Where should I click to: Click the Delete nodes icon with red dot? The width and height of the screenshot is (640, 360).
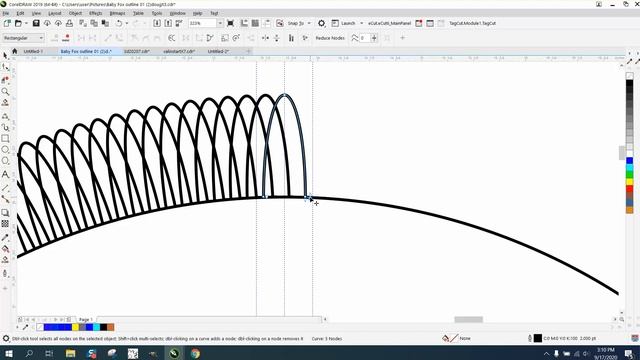pos(66,38)
